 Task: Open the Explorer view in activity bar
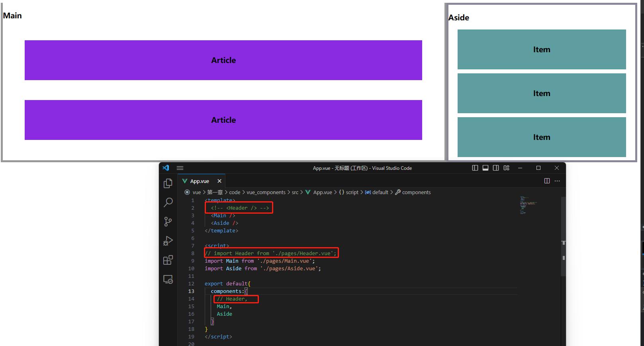pos(168,183)
